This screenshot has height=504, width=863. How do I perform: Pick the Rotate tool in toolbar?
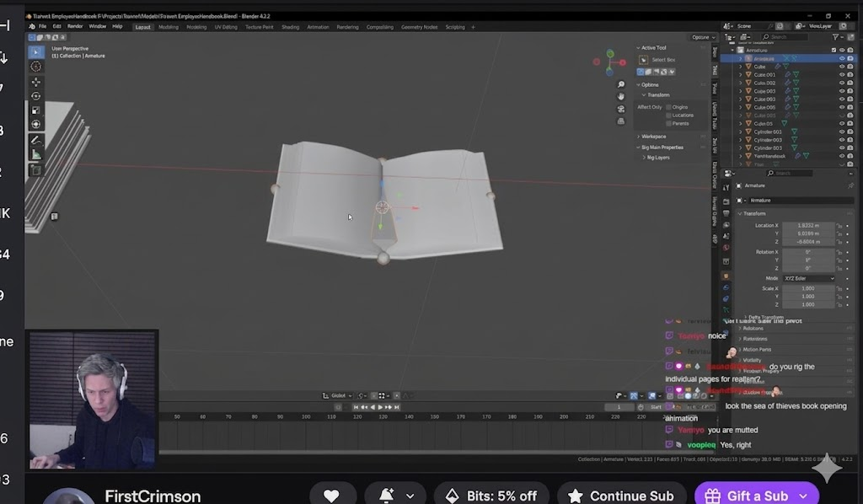pos(35,96)
